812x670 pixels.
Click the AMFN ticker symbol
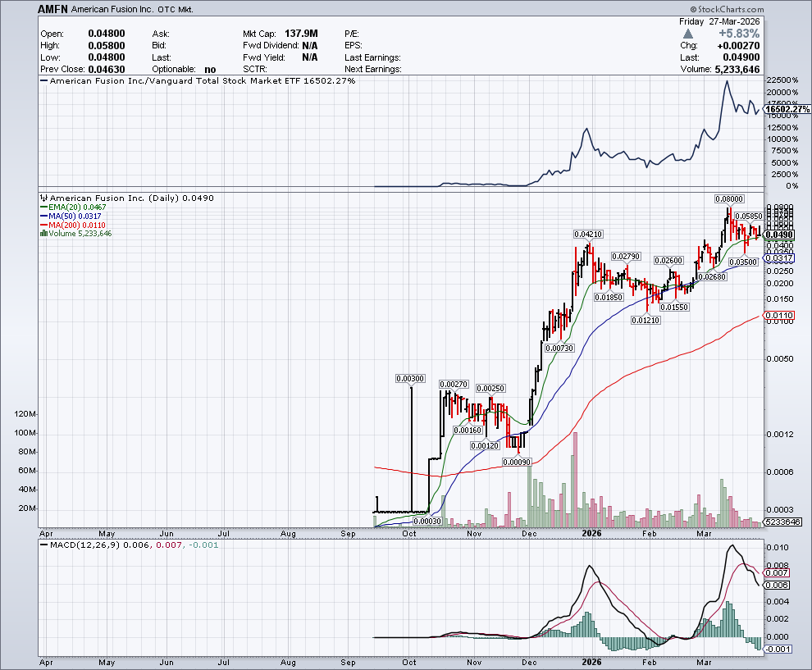coord(52,9)
